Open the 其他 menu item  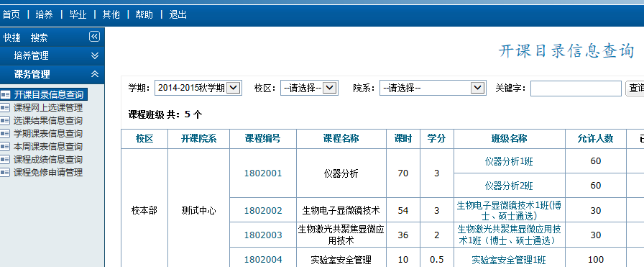[111, 15]
